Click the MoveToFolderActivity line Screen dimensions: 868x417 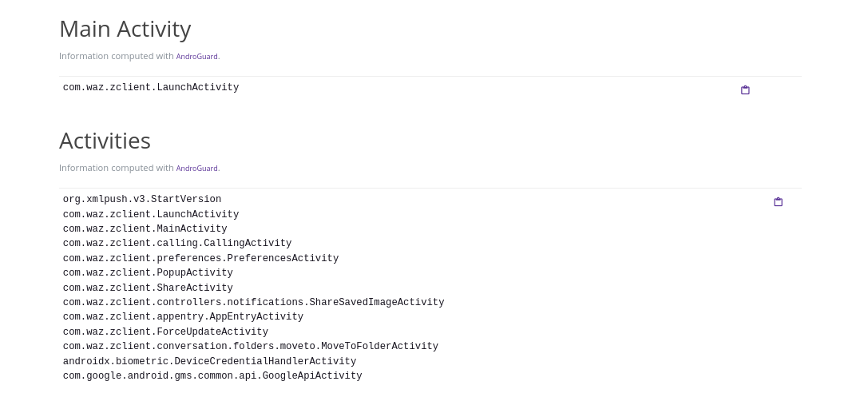(251, 347)
